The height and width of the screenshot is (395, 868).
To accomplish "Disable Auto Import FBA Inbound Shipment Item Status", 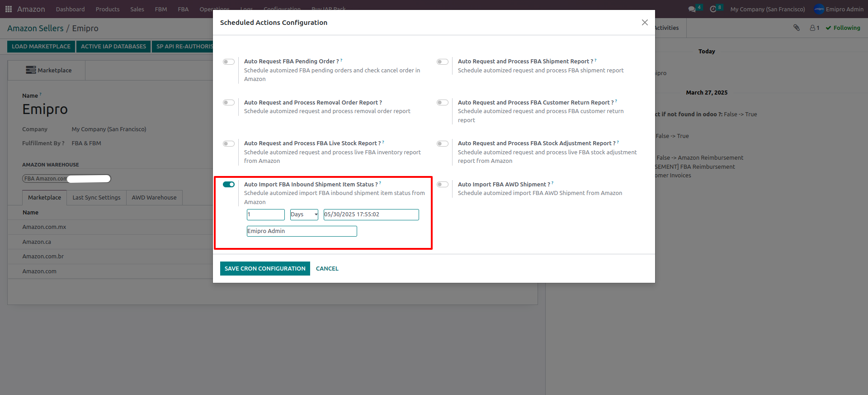I will tap(229, 185).
